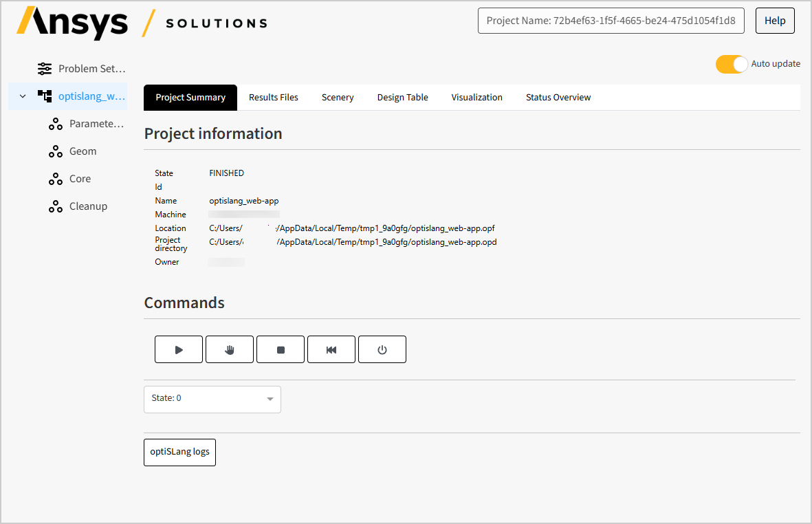Open the Visualization tab

[476, 98]
